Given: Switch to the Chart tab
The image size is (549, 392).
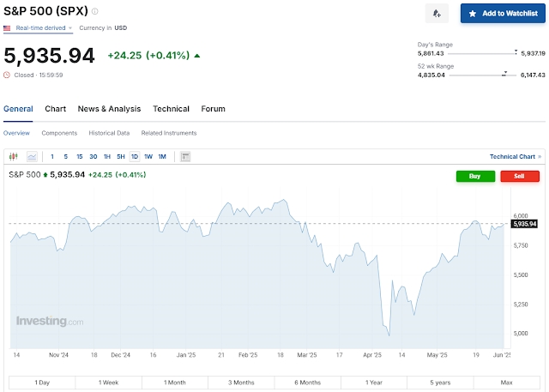Looking at the screenshot, I should click(55, 109).
